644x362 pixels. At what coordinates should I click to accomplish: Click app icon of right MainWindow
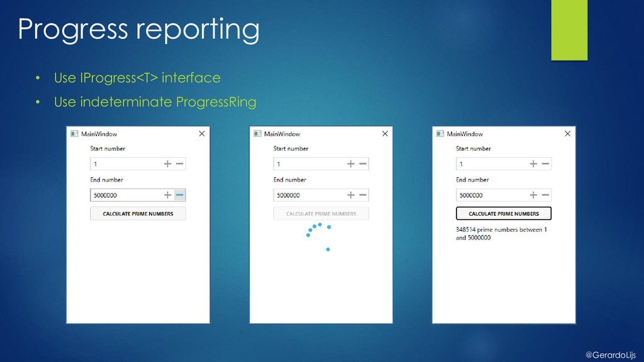point(440,134)
